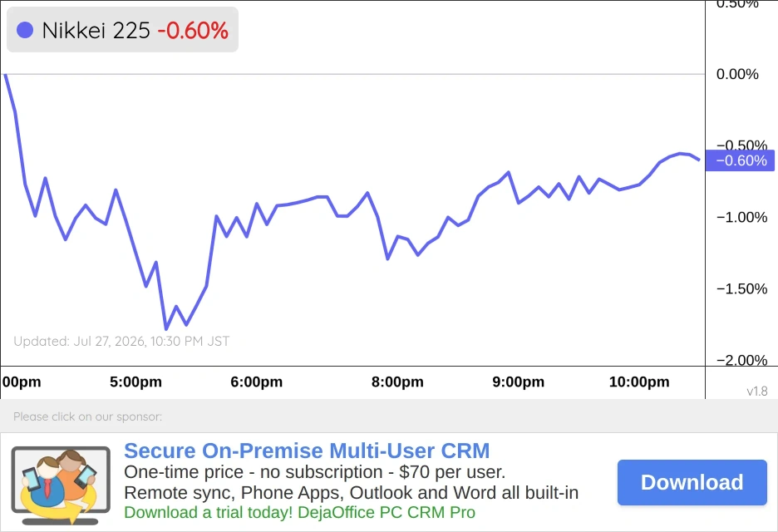778x532 pixels.
Task: Click the lowest point of the Nikkei line
Action: tap(165, 328)
